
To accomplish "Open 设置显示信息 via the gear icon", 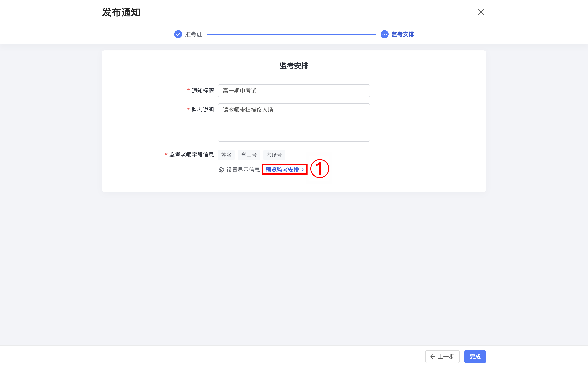I will tap(221, 170).
